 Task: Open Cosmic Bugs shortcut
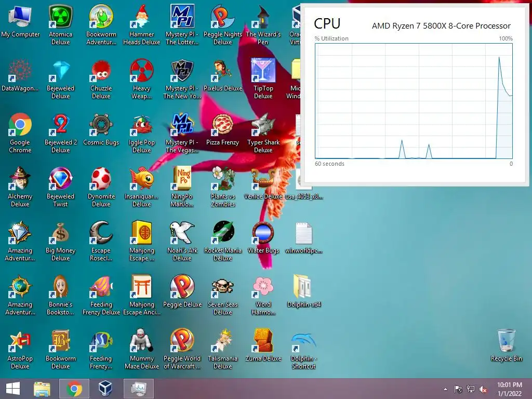tap(101, 130)
